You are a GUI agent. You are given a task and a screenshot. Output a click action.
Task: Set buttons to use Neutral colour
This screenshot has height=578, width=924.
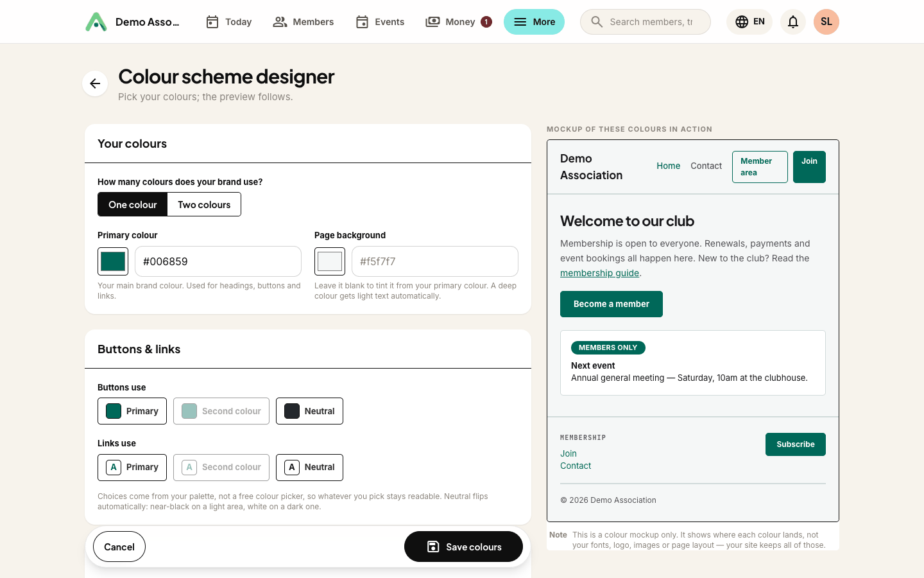[x=309, y=411]
